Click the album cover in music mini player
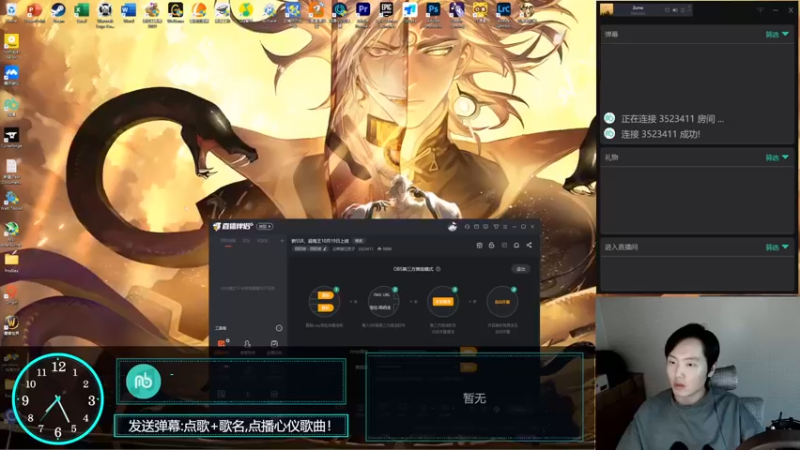Image resolution: width=800 pixels, height=450 pixels. pos(606,9)
